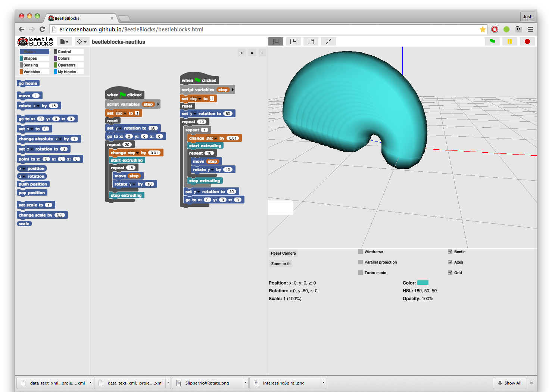Run the project with the green flag

click(492, 41)
